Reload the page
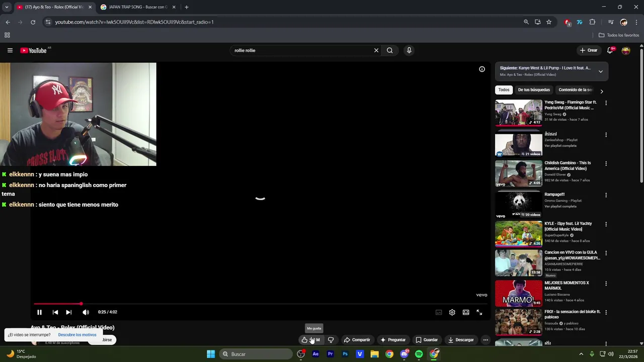 (33, 22)
